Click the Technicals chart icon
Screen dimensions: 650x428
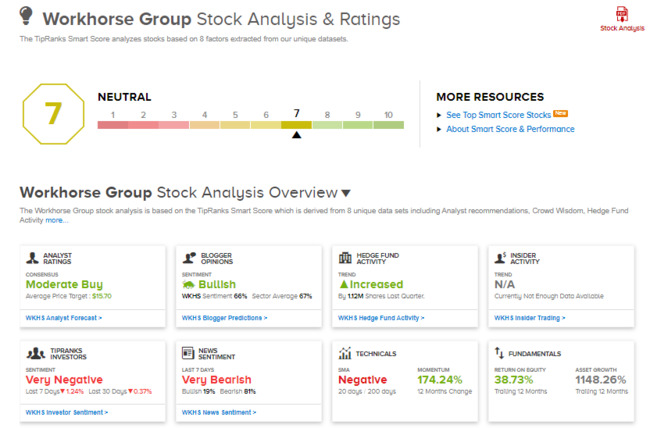[x=345, y=354]
